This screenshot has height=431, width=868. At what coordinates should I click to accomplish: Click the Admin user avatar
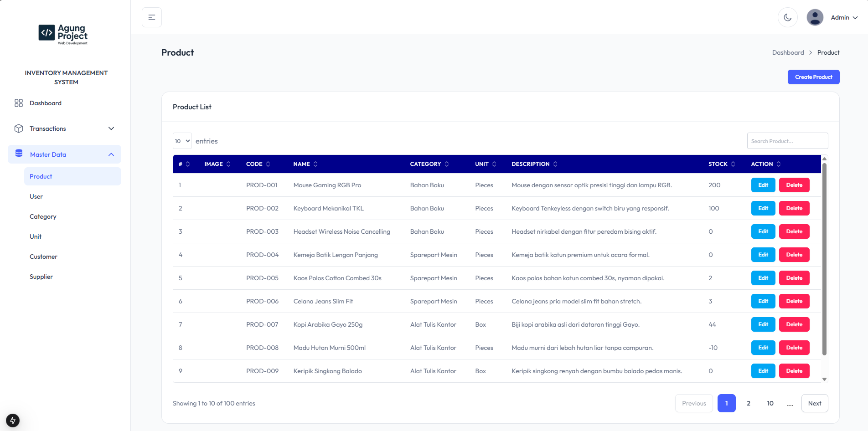(815, 17)
